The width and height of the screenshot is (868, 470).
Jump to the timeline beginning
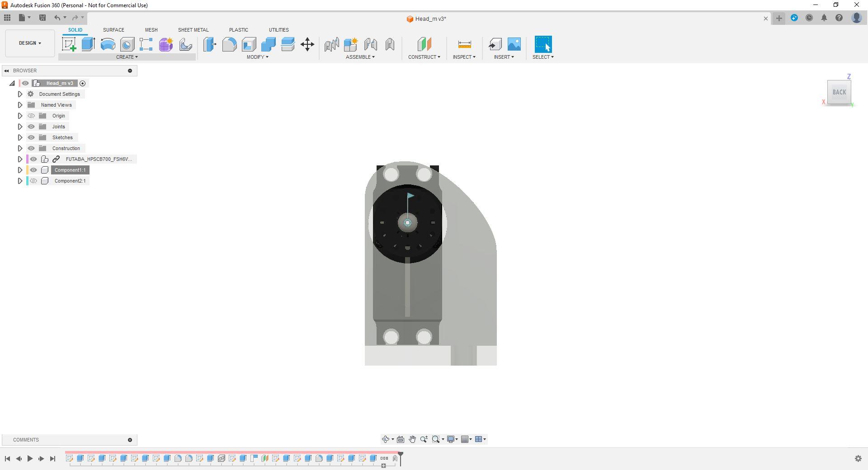7,459
